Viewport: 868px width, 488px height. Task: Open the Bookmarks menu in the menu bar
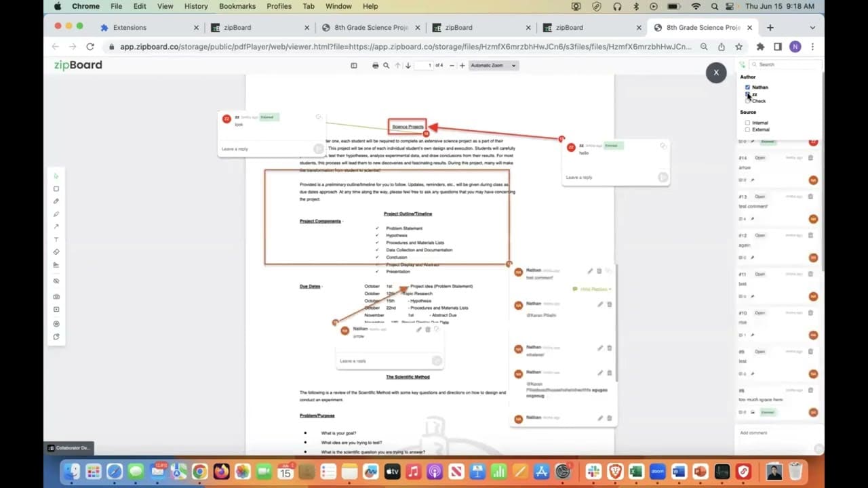(237, 6)
